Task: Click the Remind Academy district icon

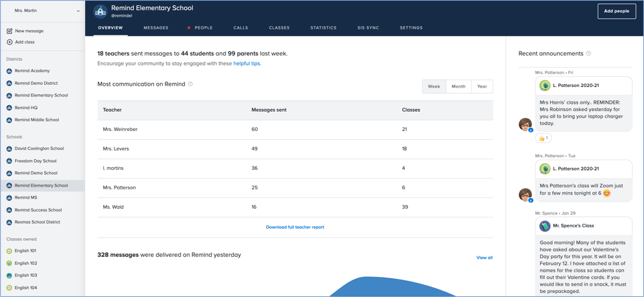Action: point(9,71)
